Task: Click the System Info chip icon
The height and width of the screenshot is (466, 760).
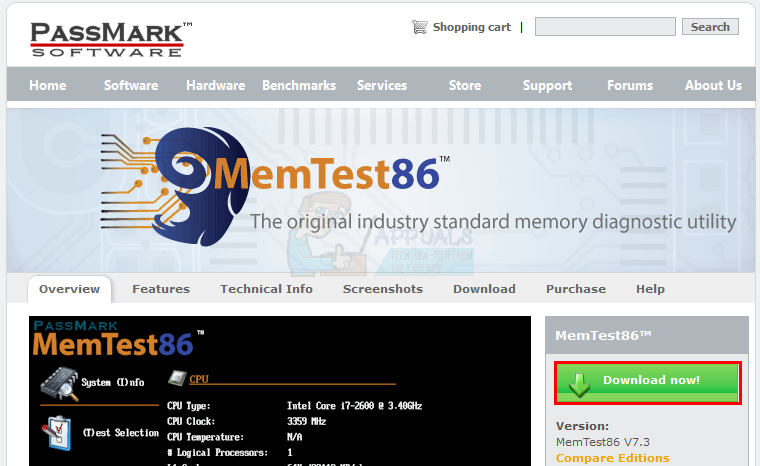Action: [x=59, y=384]
